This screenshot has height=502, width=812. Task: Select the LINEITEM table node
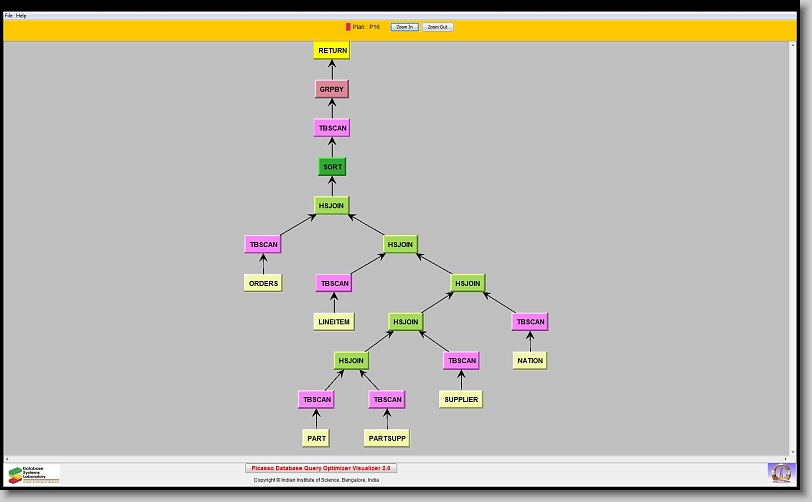pos(334,322)
